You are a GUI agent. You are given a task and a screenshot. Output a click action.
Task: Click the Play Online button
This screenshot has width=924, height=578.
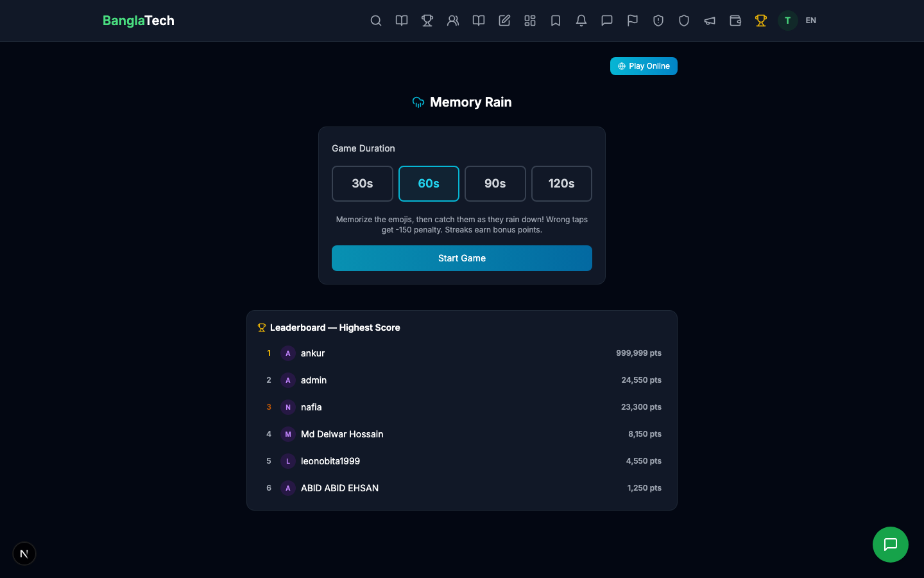point(644,66)
